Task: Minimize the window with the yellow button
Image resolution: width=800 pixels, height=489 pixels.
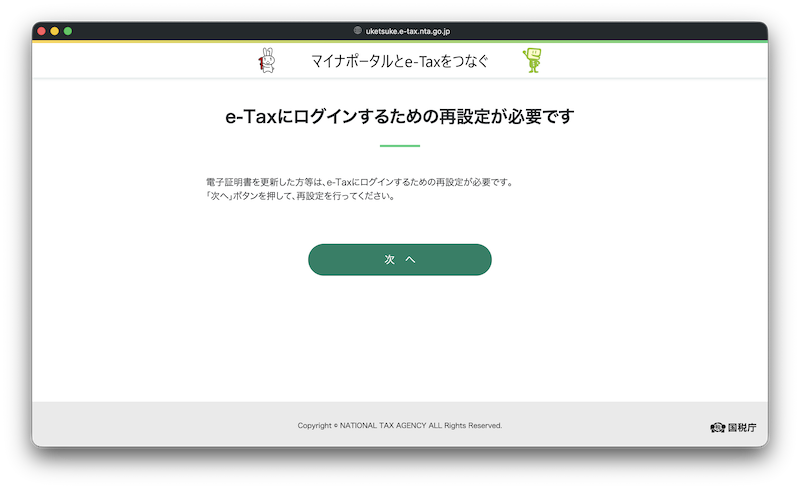Action: pyautogui.click(x=55, y=31)
